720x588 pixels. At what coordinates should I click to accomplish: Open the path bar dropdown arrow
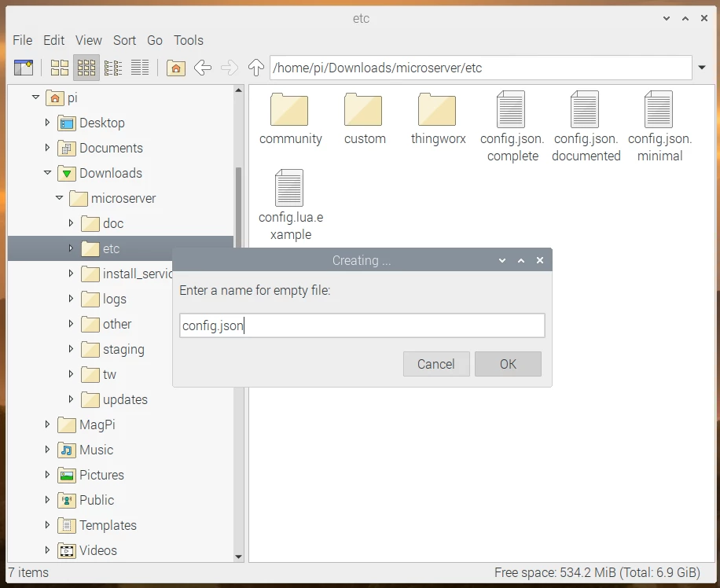click(x=701, y=68)
